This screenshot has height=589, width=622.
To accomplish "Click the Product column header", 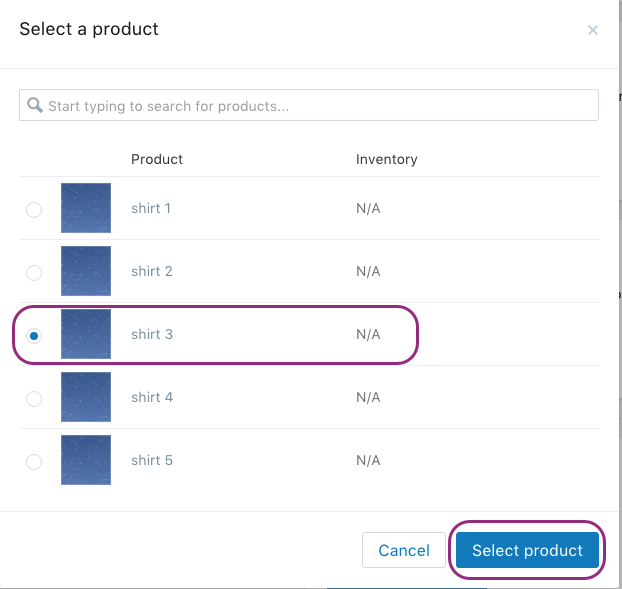I will (x=157, y=159).
